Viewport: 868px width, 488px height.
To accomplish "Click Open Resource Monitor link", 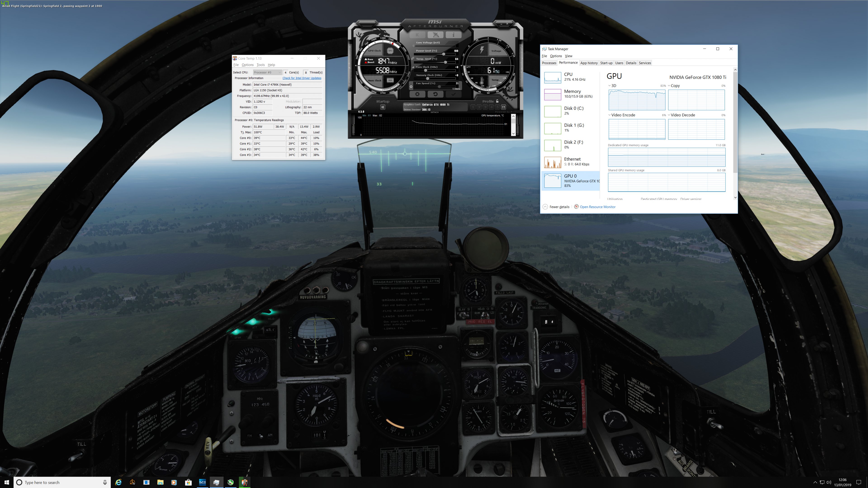I will point(597,207).
